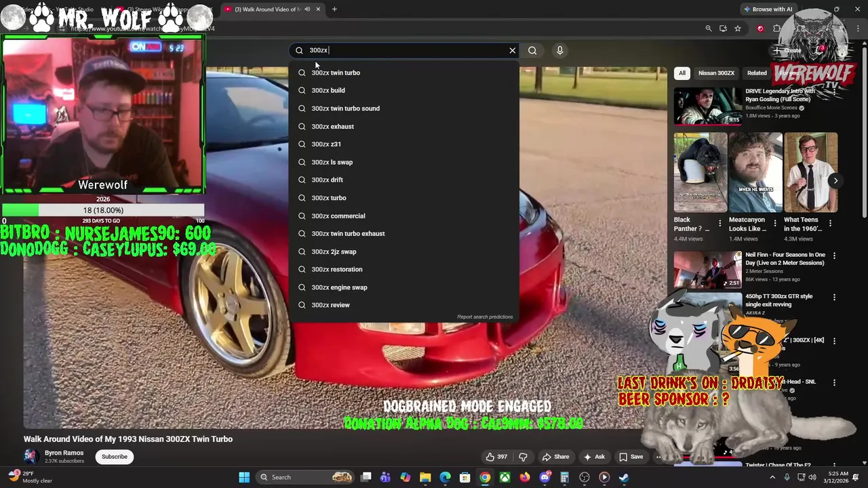Expand hidden system tray icons chevron
Screen dimensions: 868x488
click(x=772, y=477)
